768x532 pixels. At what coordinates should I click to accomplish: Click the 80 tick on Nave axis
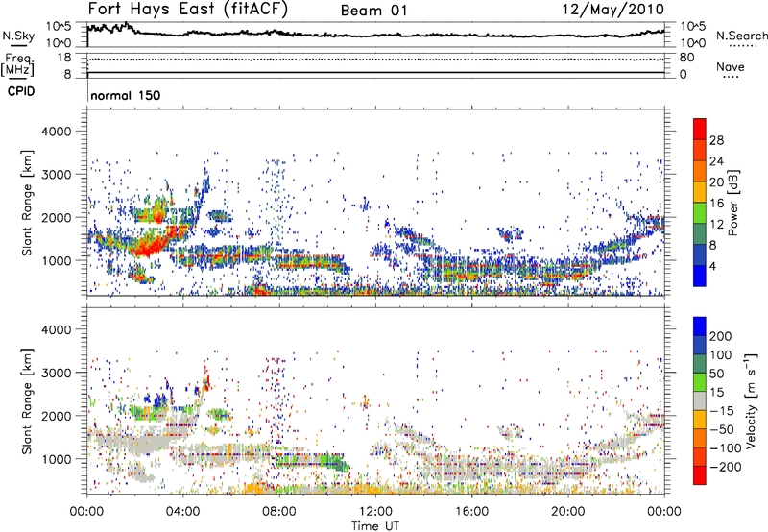pyautogui.click(x=686, y=58)
